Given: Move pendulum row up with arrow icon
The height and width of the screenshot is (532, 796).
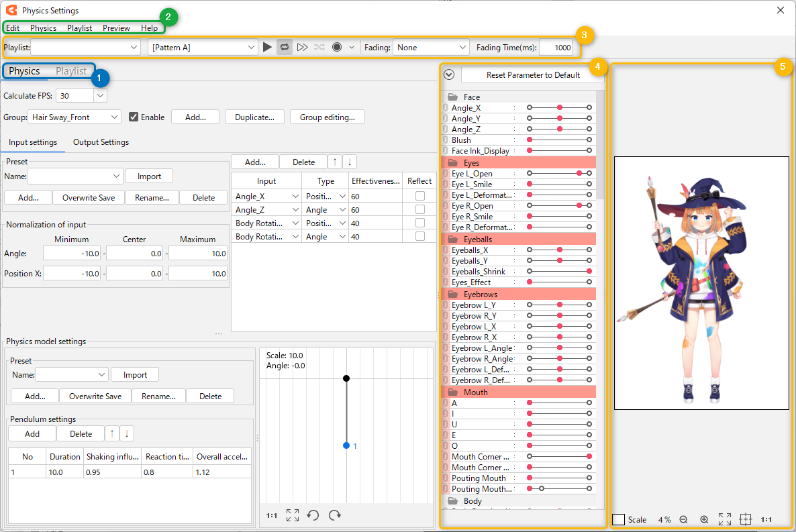Looking at the screenshot, I should point(113,434).
